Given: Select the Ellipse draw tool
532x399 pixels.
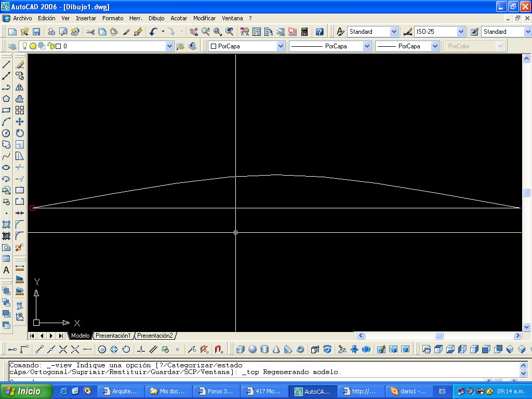Looking at the screenshot, I should click(x=6, y=167).
